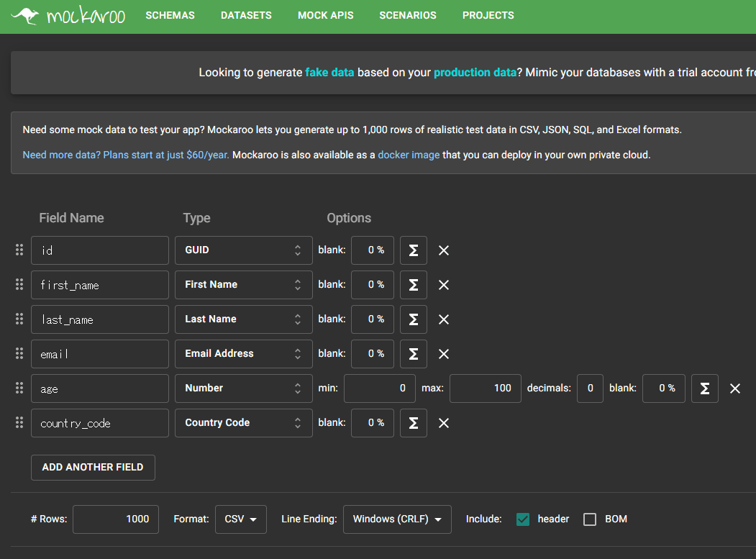This screenshot has height=559, width=756.
Task: Grab the drag handle of the email row
Action: click(19, 353)
